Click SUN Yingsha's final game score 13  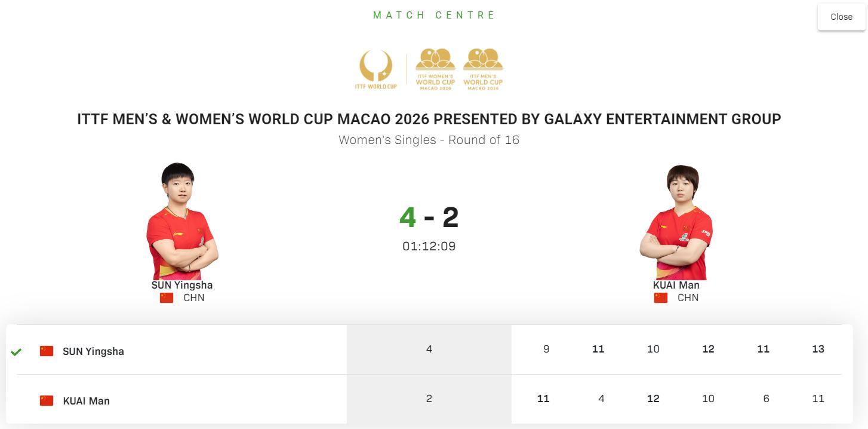click(x=818, y=349)
